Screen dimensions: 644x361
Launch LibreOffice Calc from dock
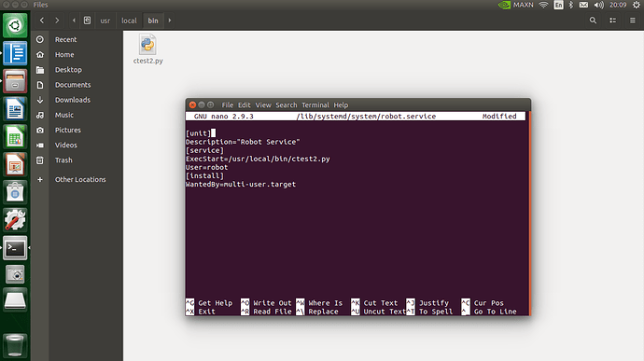pos(15,136)
